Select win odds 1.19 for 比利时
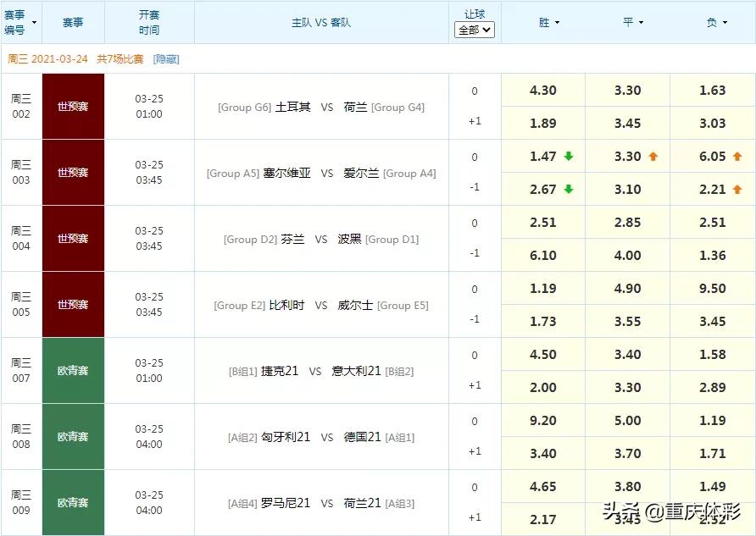Viewport: 756px width, 536px height. pos(543,289)
